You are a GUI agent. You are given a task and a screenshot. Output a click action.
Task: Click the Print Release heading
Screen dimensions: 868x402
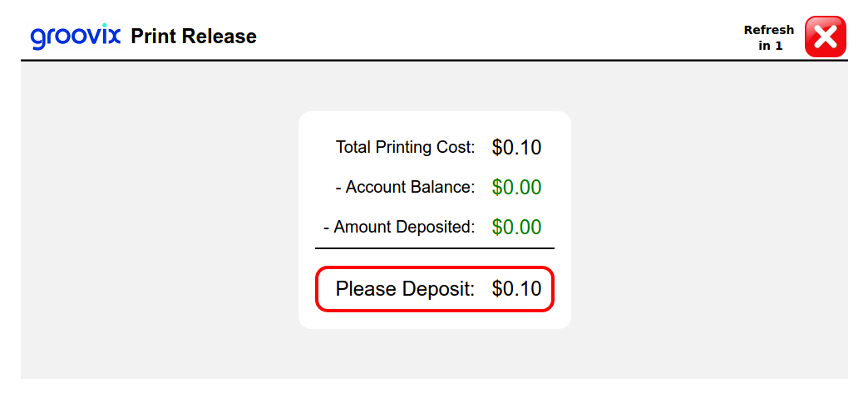[194, 37]
